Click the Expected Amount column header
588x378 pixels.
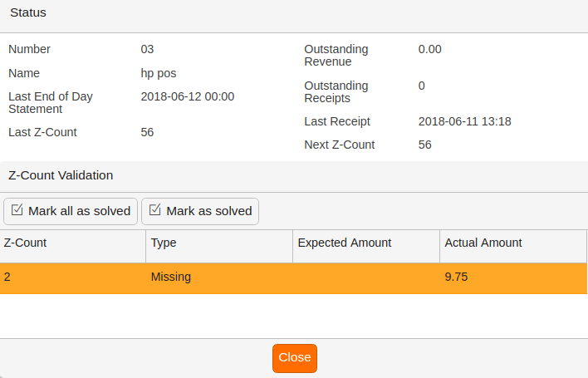pos(366,246)
